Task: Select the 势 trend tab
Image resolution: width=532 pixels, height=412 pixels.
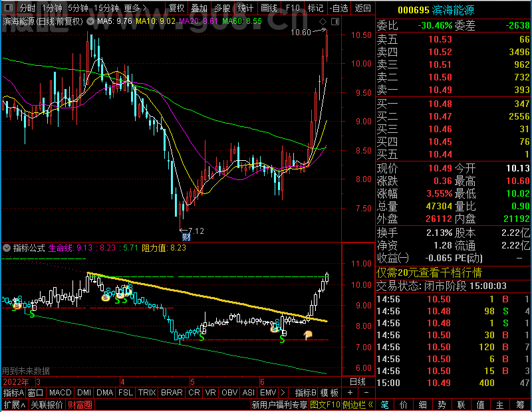Action: 442,405
